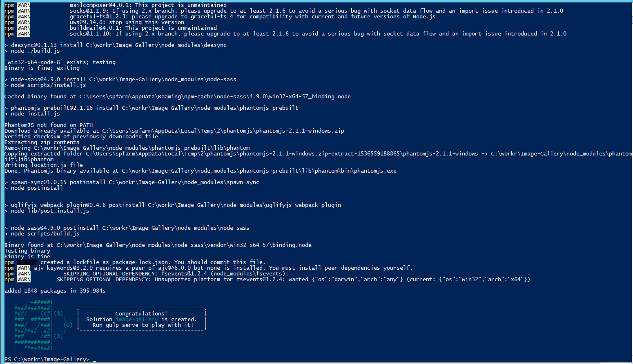Screen dimensions: 633x364
Task: Click the 'added 1848 packages in 395.984s' line
Action: (55, 291)
